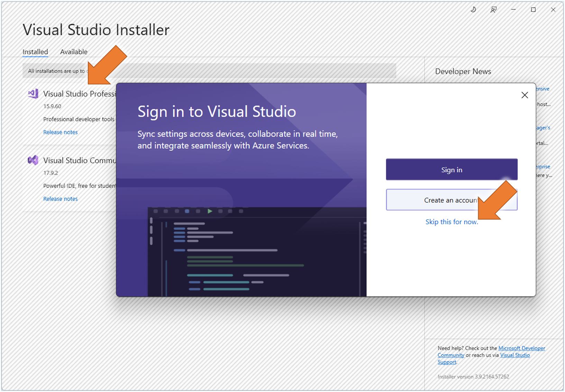Close the Sign in dialog
Image resolution: width=565 pixels, height=392 pixels.
[x=525, y=95]
